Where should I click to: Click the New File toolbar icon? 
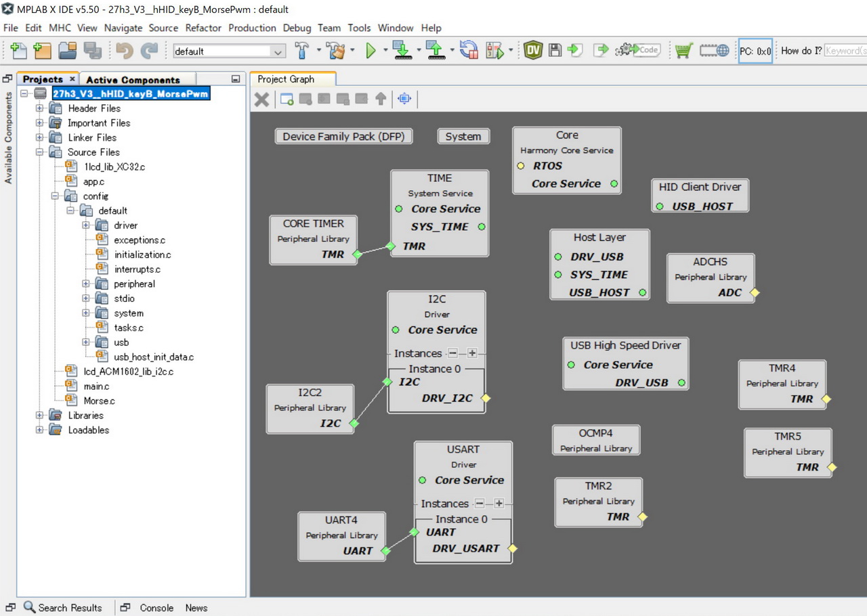click(x=19, y=50)
